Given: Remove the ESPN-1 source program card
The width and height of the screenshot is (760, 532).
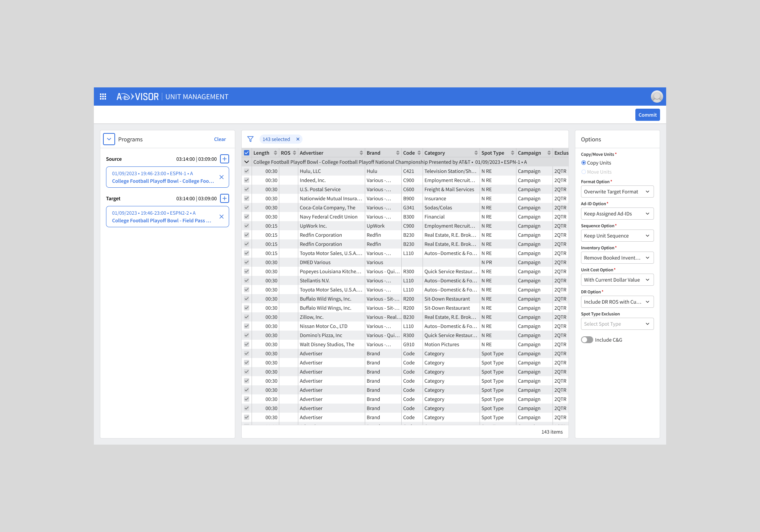Looking at the screenshot, I should coord(222,177).
